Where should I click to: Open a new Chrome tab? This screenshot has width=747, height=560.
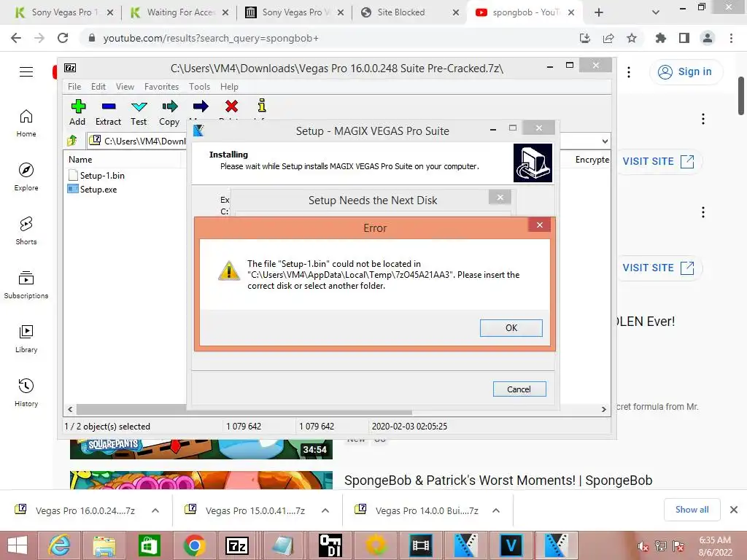599,12
